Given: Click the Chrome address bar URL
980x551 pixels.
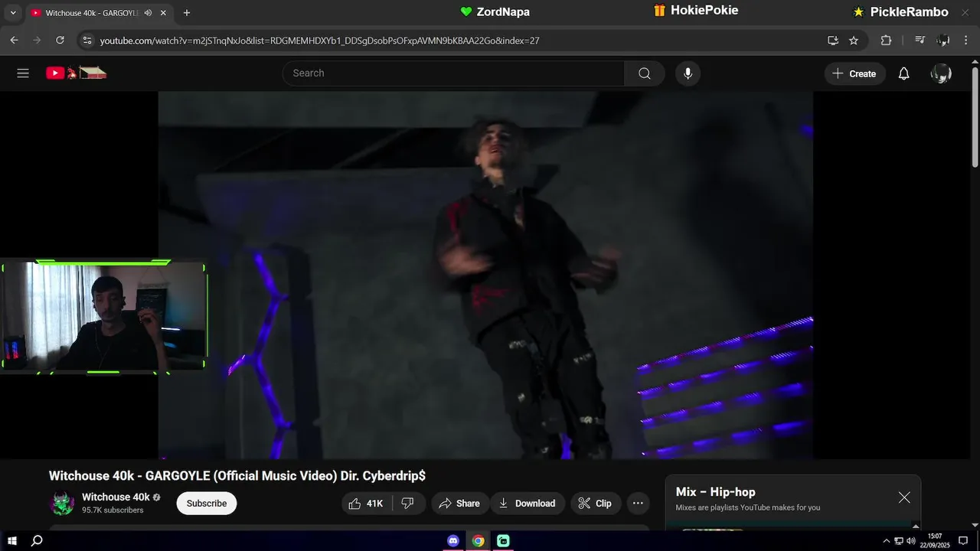Looking at the screenshot, I should [x=319, y=41].
